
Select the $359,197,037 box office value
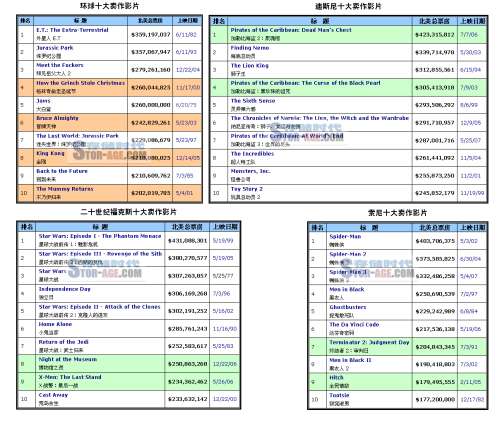point(151,35)
